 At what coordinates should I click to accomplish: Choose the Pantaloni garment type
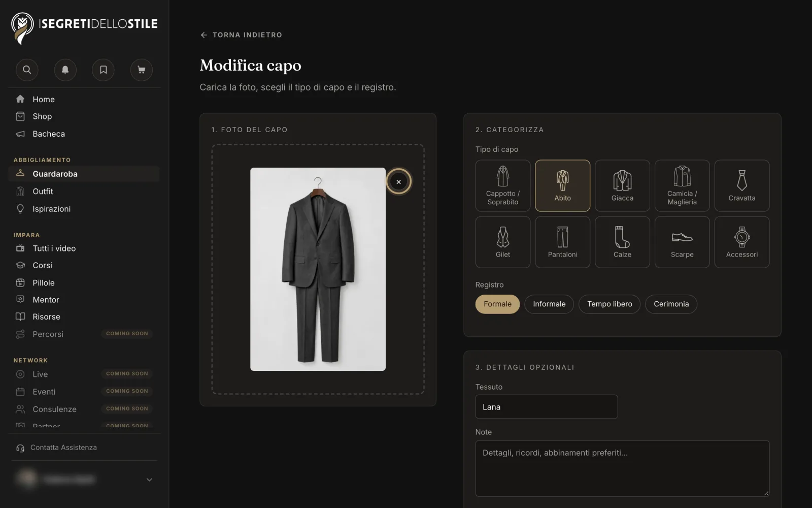[563, 242]
